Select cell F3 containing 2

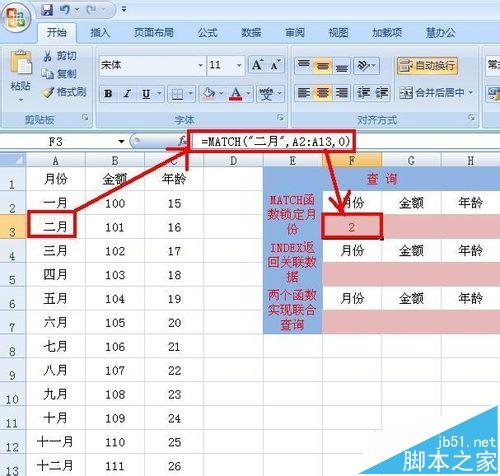352,227
